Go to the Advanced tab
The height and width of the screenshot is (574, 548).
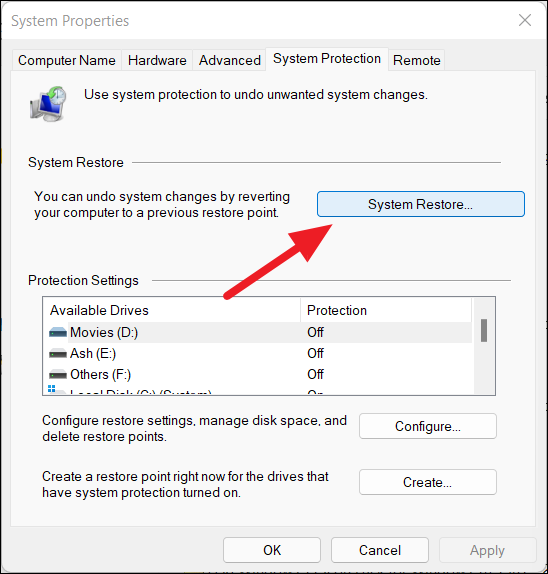tap(230, 60)
